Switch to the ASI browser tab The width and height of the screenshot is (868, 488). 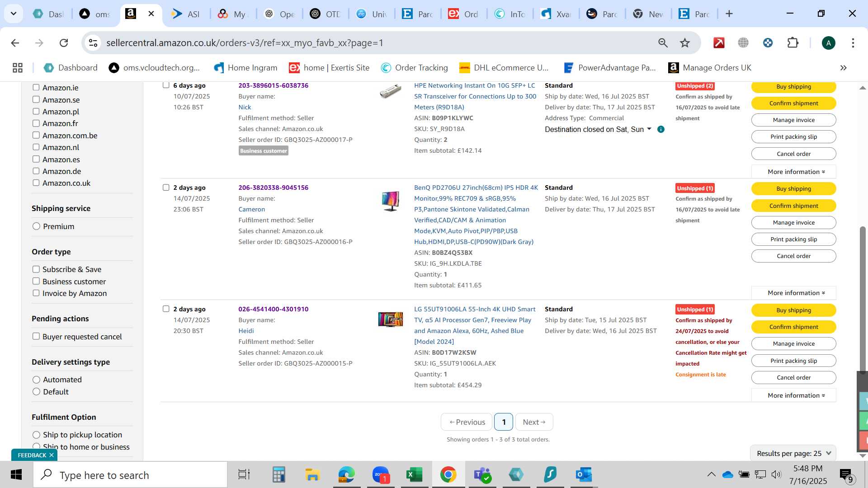(x=186, y=14)
